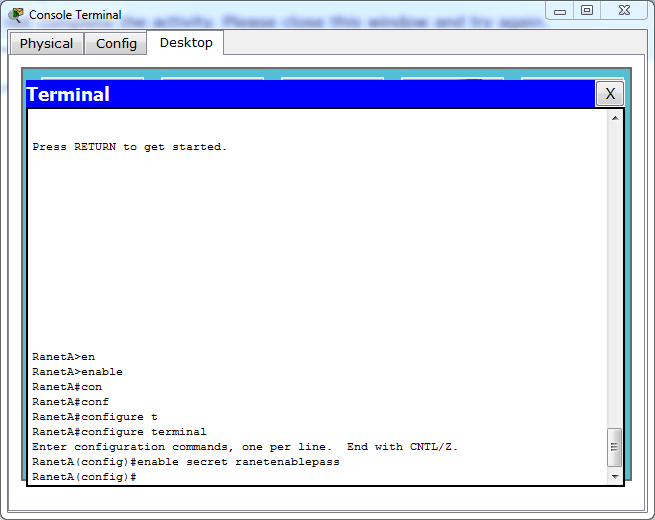The height and width of the screenshot is (520, 655).
Task: Close the Console Terminal window
Action: coord(624,11)
